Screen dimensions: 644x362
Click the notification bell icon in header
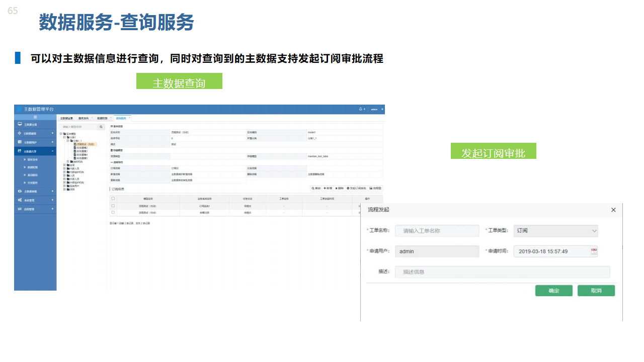click(x=360, y=109)
